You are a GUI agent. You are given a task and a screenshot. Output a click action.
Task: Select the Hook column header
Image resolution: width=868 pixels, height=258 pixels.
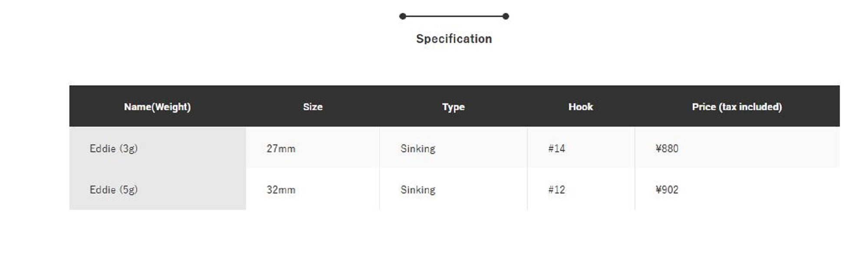580,107
